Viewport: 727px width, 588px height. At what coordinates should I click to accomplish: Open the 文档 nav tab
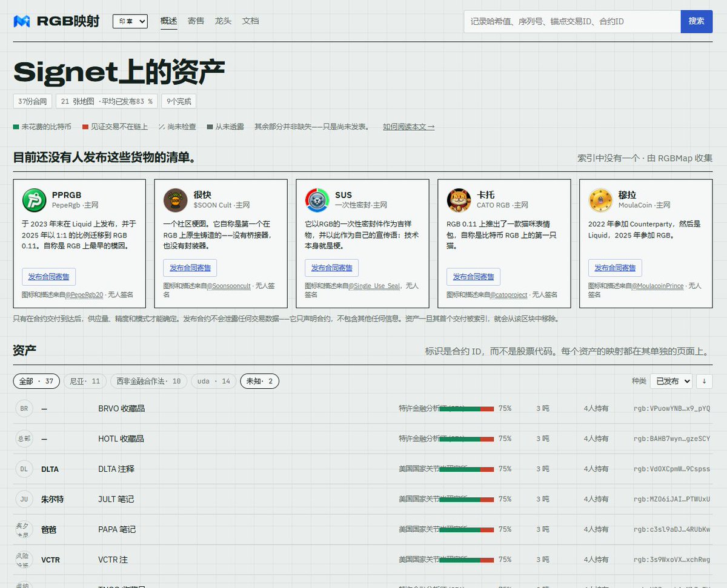point(250,21)
